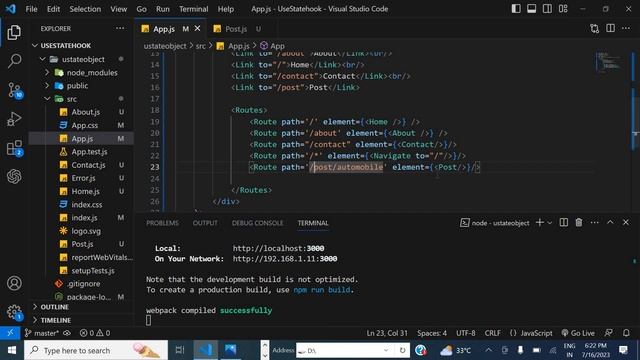Open the Extensions view icon

[15, 148]
